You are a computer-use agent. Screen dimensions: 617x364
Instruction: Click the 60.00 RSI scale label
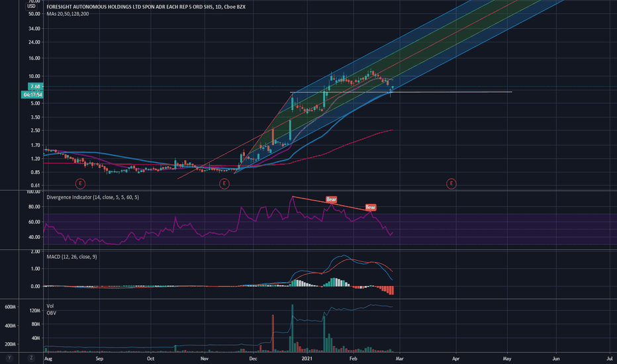(x=34, y=222)
